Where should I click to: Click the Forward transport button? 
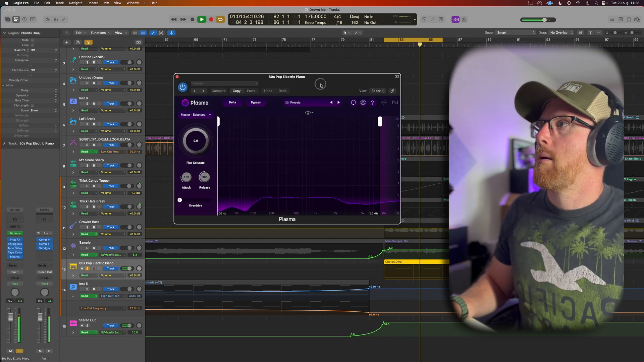coord(183,19)
